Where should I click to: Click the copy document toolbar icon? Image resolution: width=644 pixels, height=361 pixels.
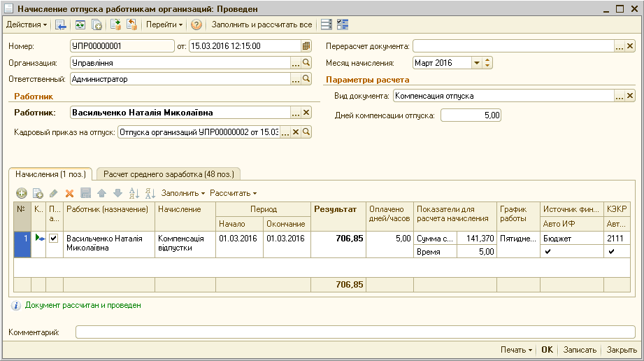click(96, 24)
